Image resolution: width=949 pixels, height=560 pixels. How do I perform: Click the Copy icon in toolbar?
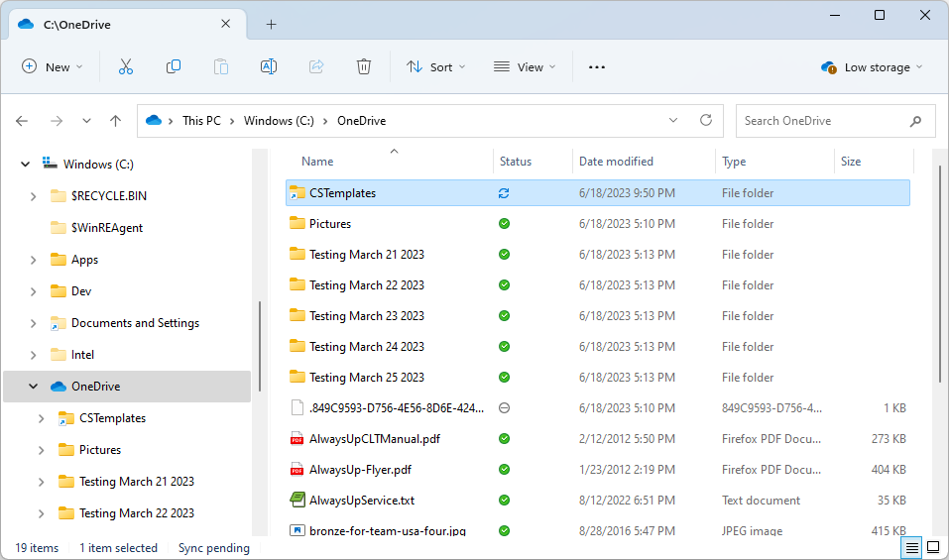174,66
